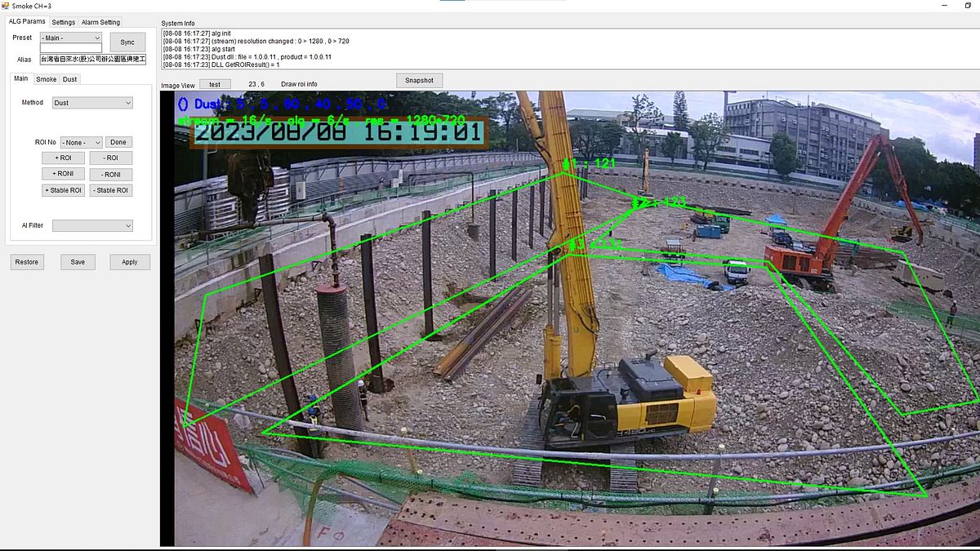Click the Sync button next to Preset
980x551 pixels.
(127, 41)
